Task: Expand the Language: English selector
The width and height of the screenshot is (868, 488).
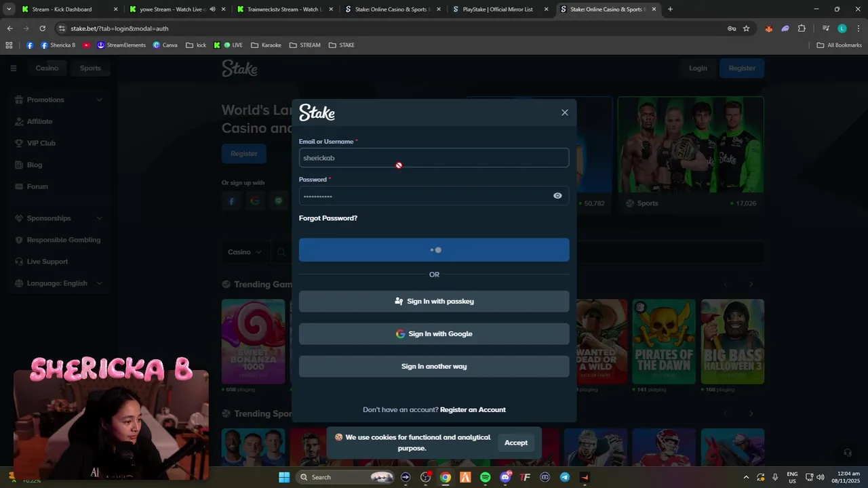Action: coord(58,283)
